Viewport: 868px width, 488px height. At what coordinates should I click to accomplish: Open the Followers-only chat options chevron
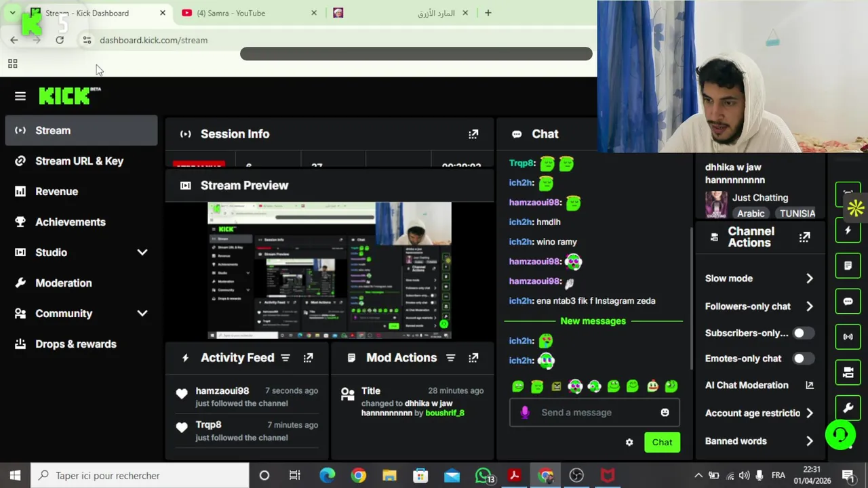pyautogui.click(x=809, y=306)
